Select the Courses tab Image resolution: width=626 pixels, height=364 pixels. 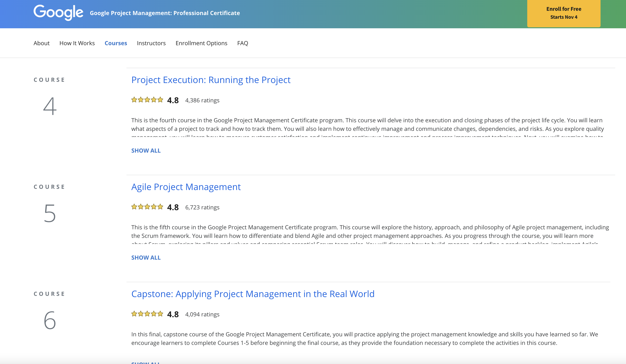click(116, 43)
